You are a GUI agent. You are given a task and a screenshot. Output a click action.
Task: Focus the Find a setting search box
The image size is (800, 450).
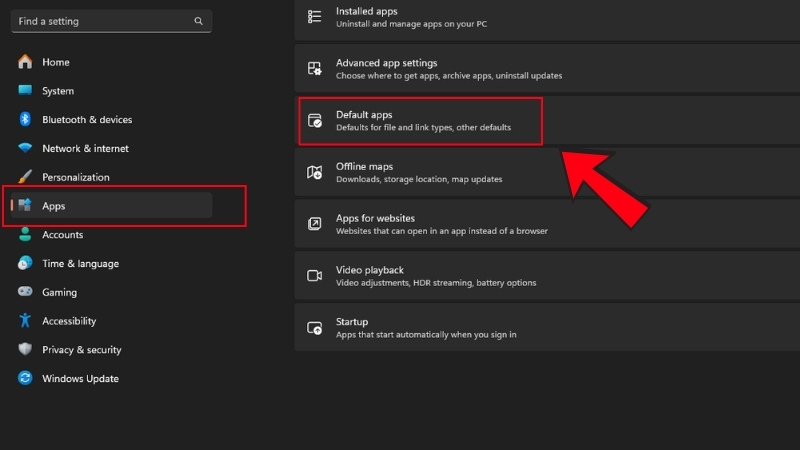pyautogui.click(x=111, y=21)
